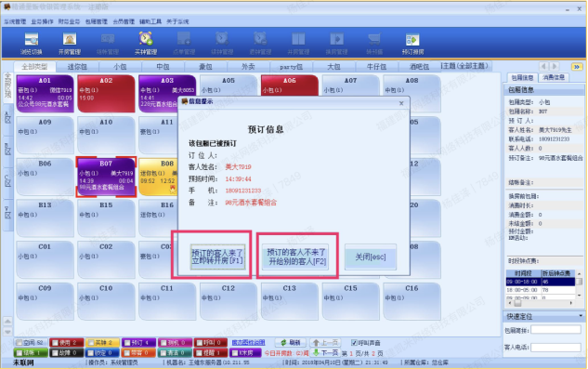588x369 pixels.
Task: Select empty room card A09
Action: pyautogui.click(x=45, y=135)
